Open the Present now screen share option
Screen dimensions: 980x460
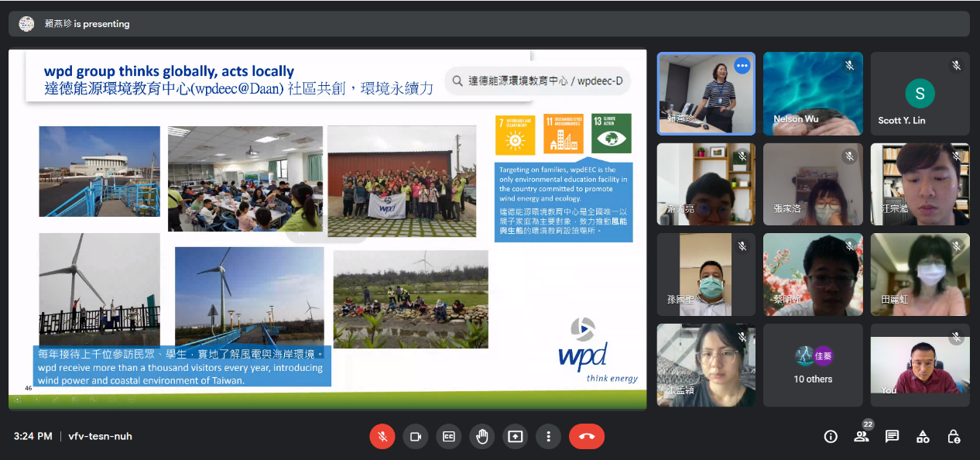[515, 436]
